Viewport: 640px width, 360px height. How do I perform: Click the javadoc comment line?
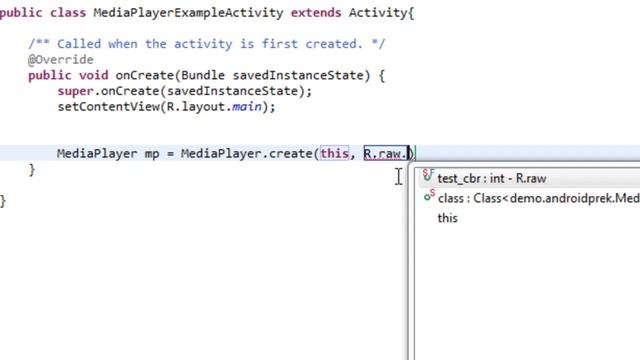[x=207, y=44]
